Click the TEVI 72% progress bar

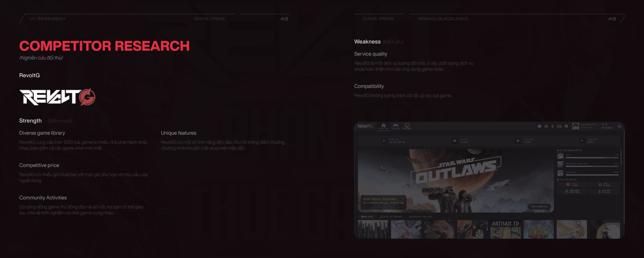(x=592, y=158)
